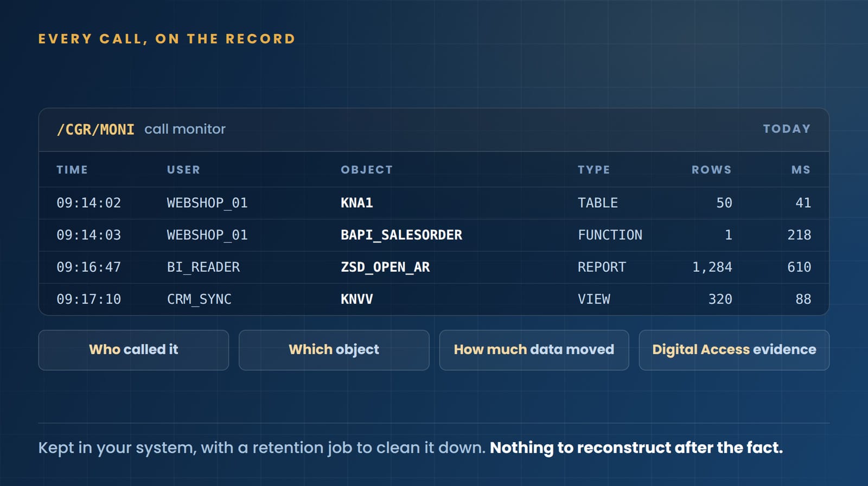Click the 'call monitor' title text
Image resolution: width=868 pixels, height=486 pixels.
point(185,129)
